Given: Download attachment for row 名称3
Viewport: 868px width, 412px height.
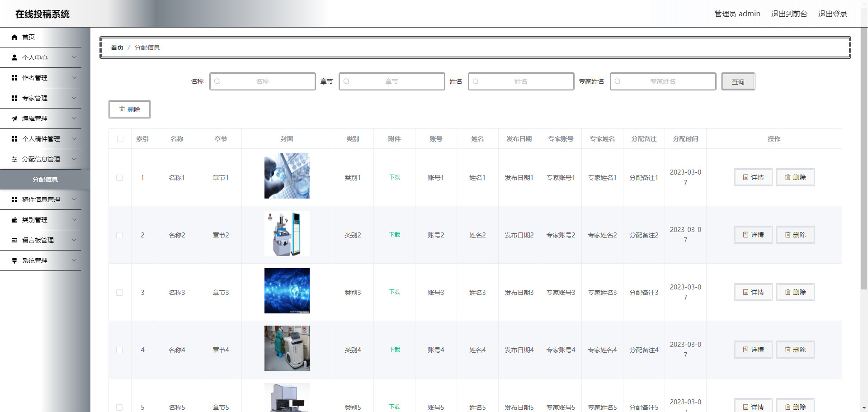Looking at the screenshot, I should pyautogui.click(x=394, y=292).
